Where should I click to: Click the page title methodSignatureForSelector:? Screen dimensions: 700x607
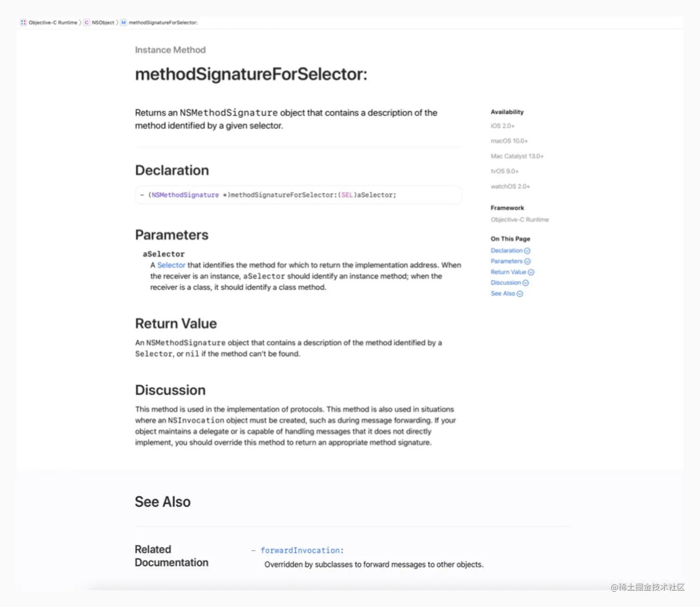point(251,75)
